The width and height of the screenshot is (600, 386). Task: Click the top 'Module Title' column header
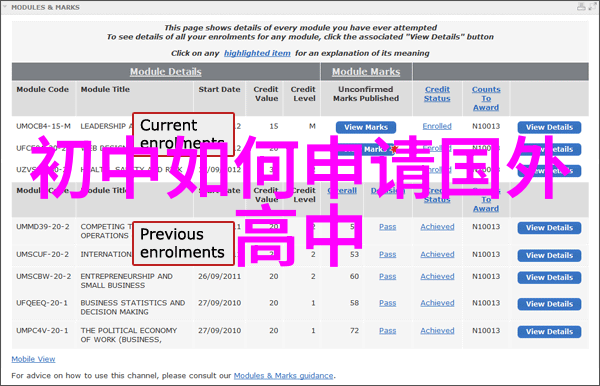pos(105,89)
